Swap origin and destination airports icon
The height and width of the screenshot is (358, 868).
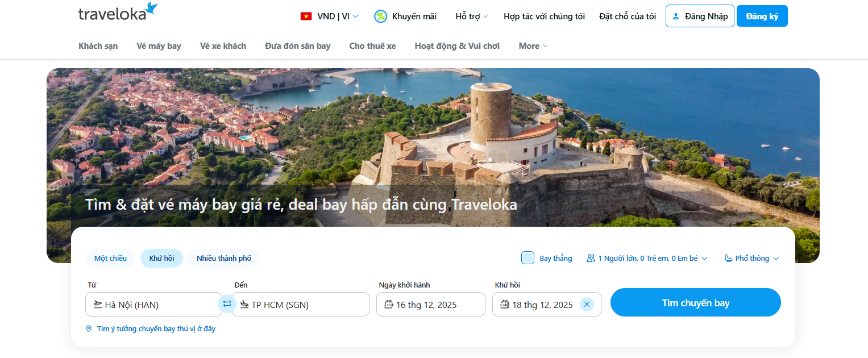[227, 304]
